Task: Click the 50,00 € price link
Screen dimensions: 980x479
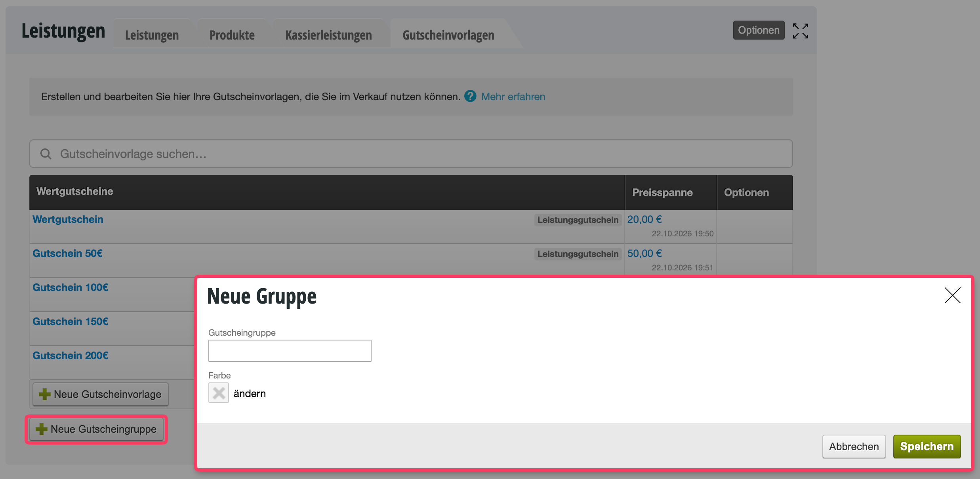Action: [644, 253]
